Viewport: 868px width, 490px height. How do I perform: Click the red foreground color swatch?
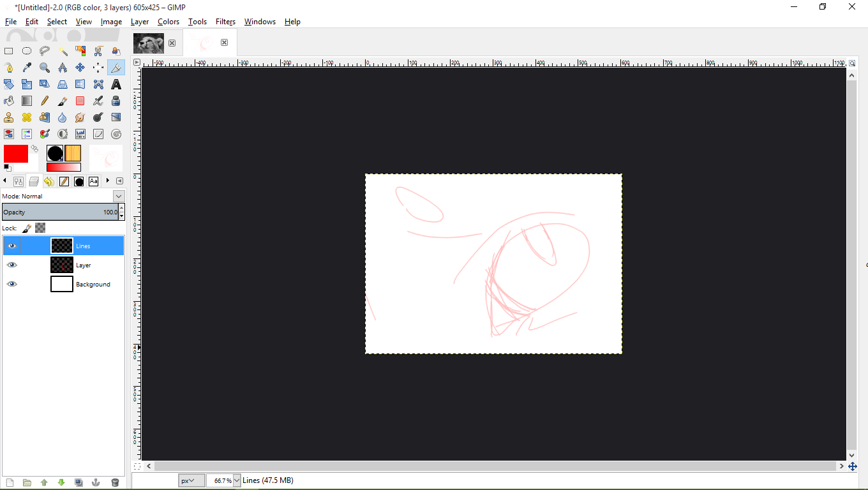coord(16,154)
